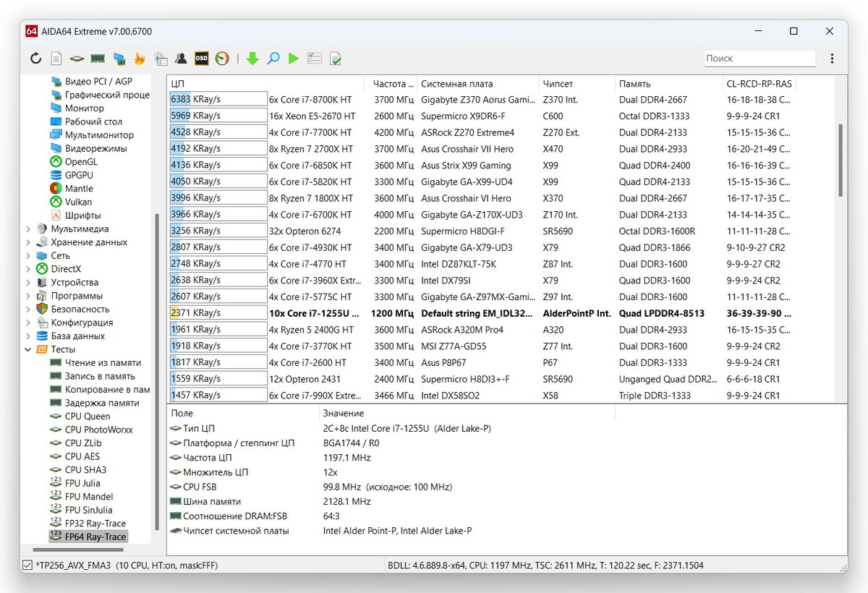Screen dimensions: 868x593
Task: Sort by the Память column header
Action: pyautogui.click(x=668, y=84)
